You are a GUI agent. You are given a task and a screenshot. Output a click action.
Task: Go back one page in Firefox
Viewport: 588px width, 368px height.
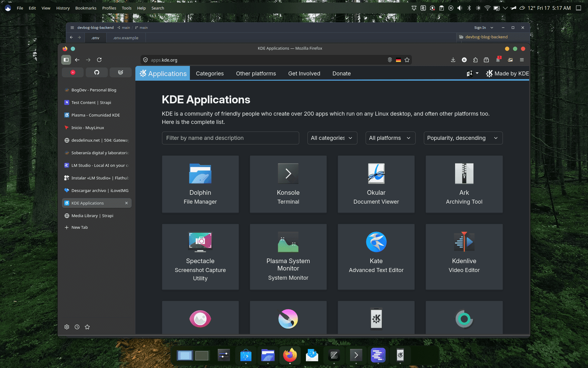click(x=77, y=60)
